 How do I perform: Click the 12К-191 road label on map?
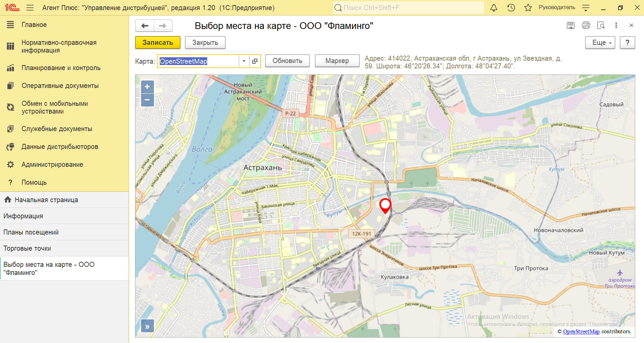point(361,233)
